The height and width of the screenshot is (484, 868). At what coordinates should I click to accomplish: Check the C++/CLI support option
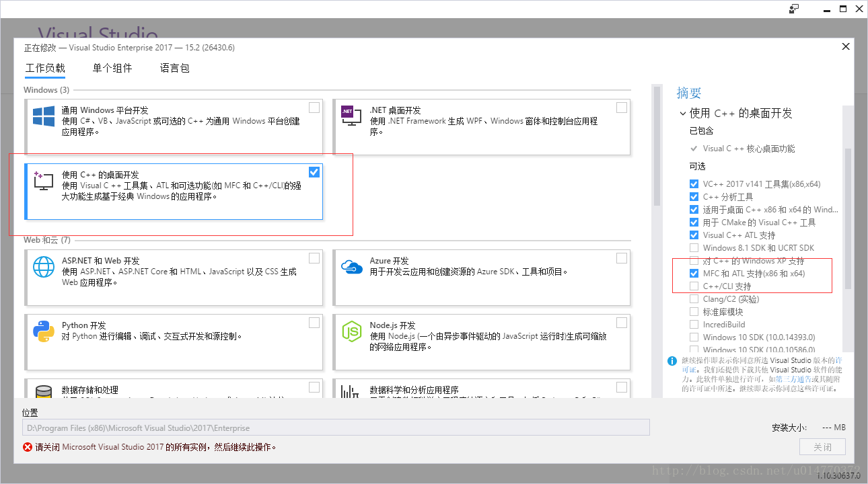click(694, 286)
